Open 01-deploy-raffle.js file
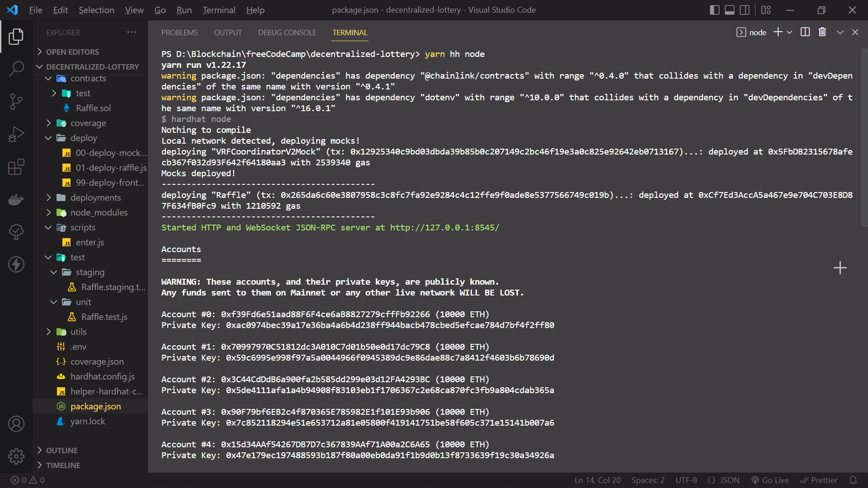Image resolution: width=868 pixels, height=488 pixels. coord(111,168)
